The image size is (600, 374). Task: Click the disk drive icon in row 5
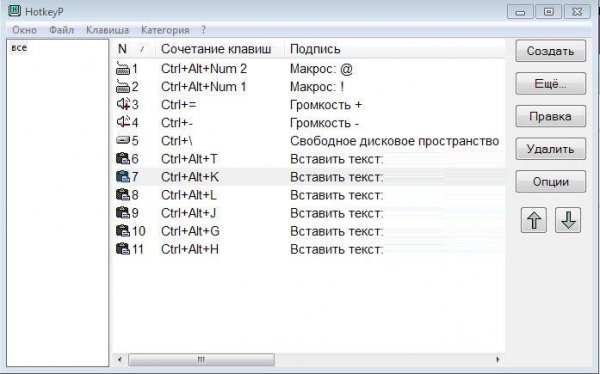pos(123,140)
